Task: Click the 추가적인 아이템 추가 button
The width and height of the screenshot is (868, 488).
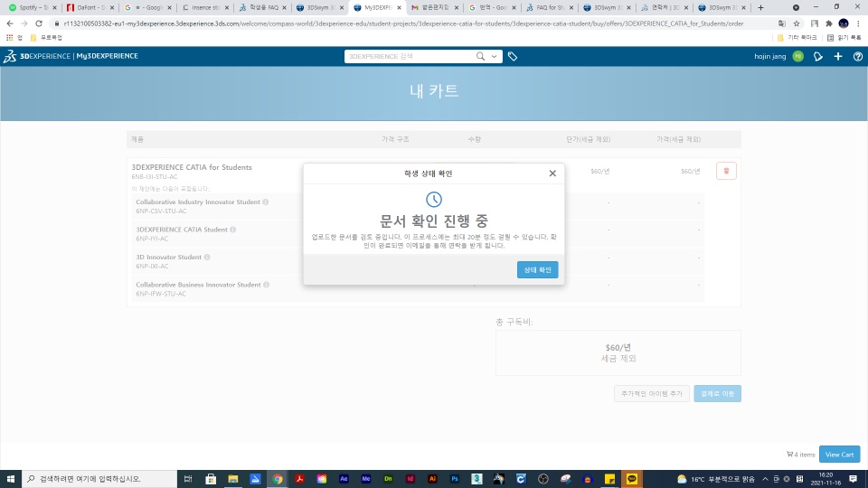Action: tap(652, 393)
